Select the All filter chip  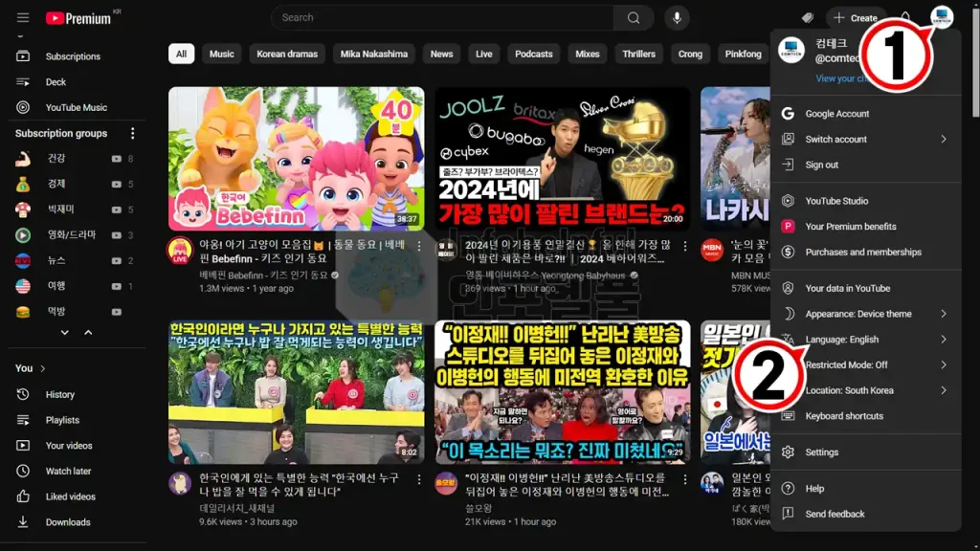click(181, 54)
